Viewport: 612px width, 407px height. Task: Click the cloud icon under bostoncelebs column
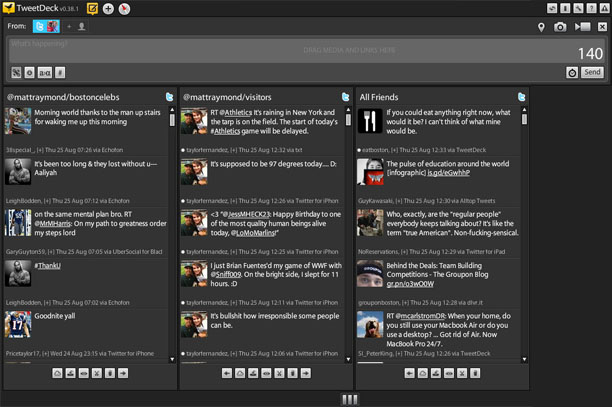[x=57, y=373]
